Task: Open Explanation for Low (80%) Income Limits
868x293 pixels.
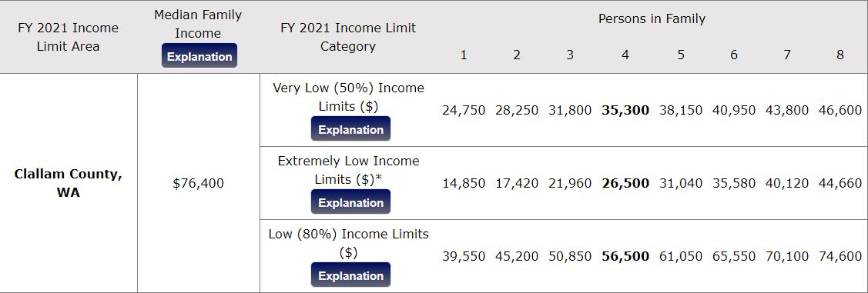Action: pyautogui.click(x=350, y=275)
